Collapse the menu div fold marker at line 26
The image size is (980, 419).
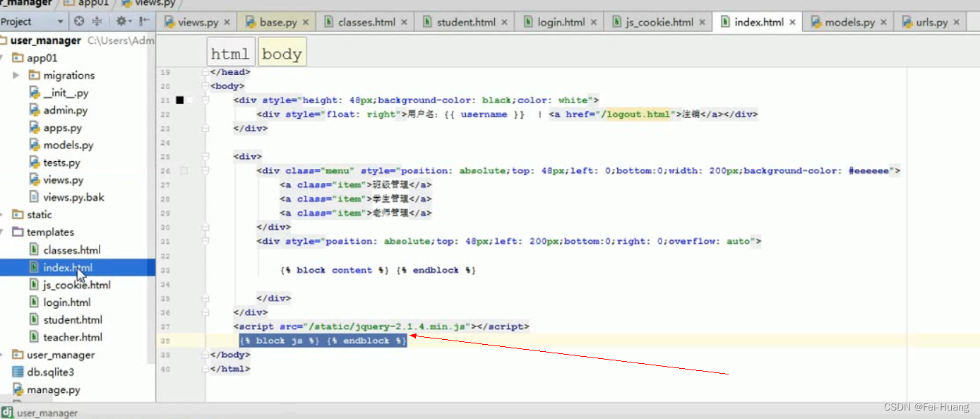[205, 171]
